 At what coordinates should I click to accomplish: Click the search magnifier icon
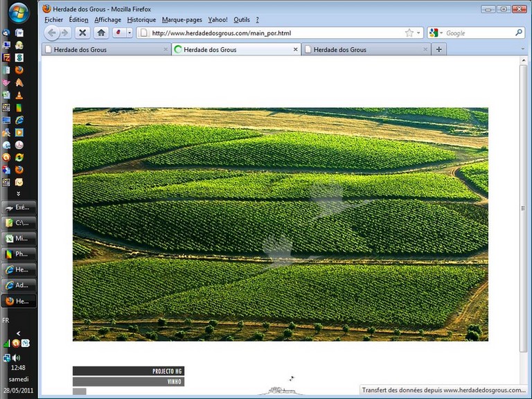(519, 33)
